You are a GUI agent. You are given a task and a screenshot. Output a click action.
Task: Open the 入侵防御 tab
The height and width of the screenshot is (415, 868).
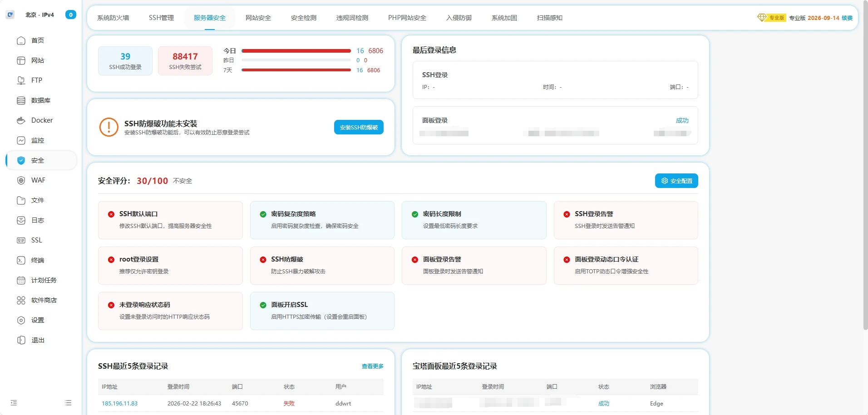click(x=459, y=18)
